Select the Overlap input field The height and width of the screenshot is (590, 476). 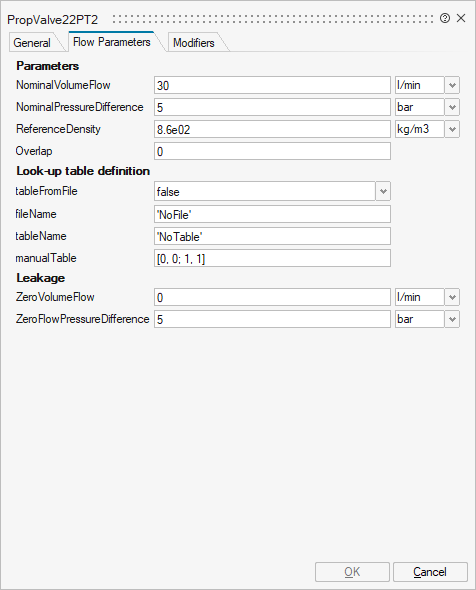[x=272, y=151]
